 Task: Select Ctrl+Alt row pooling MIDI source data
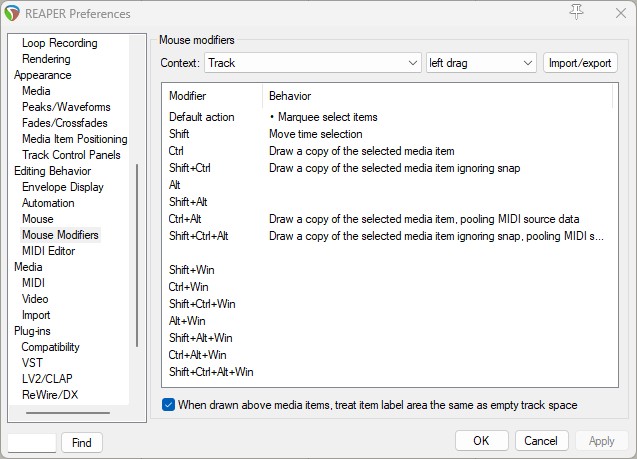pos(389,219)
